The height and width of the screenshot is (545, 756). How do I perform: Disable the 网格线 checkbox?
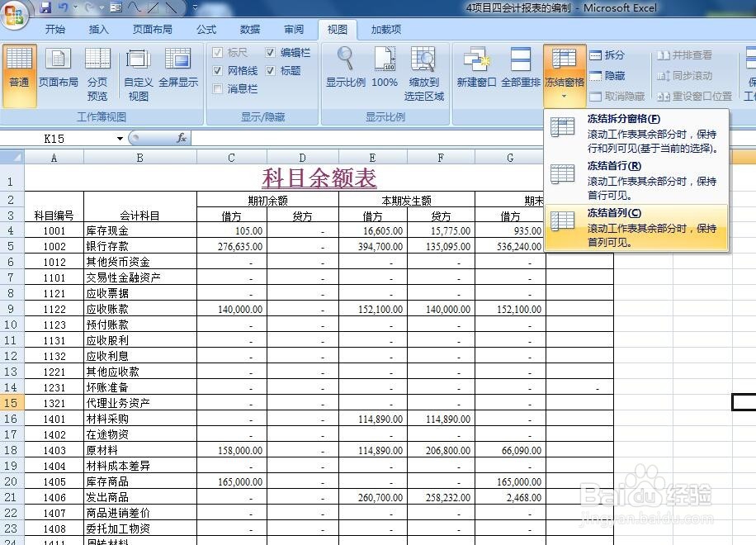[x=217, y=70]
